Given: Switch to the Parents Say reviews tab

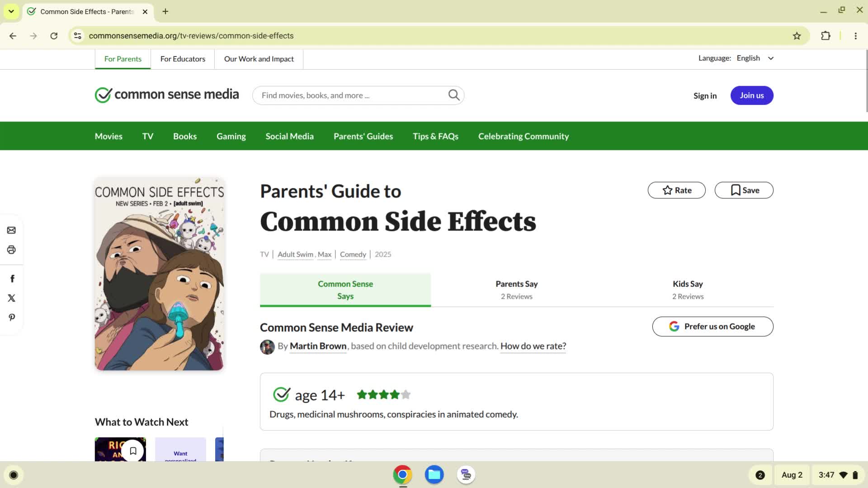Looking at the screenshot, I should [517, 290].
